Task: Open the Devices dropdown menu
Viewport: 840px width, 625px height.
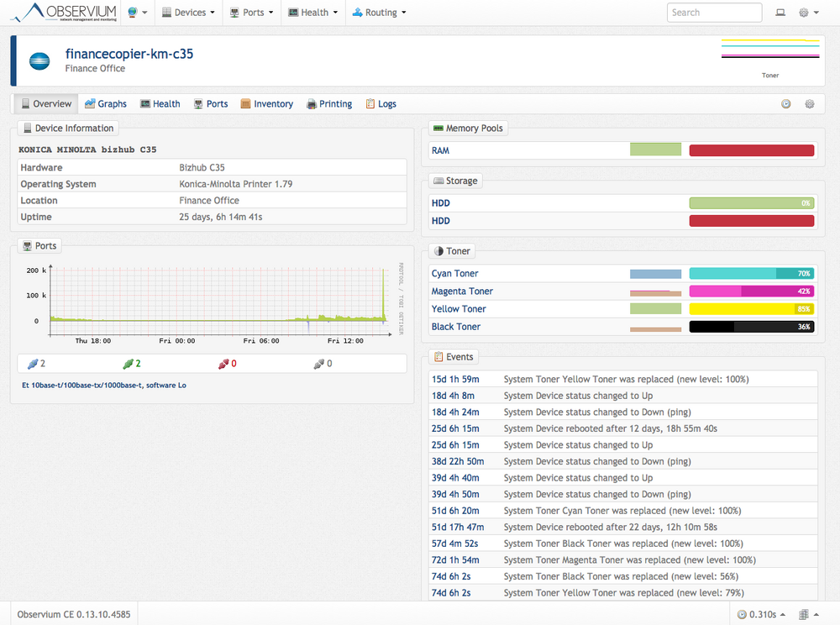Action: click(x=188, y=13)
